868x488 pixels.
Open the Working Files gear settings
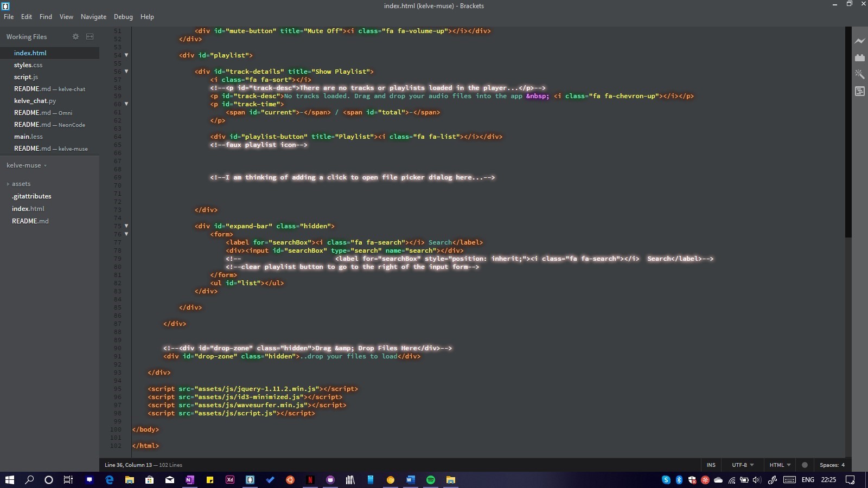[x=75, y=36]
